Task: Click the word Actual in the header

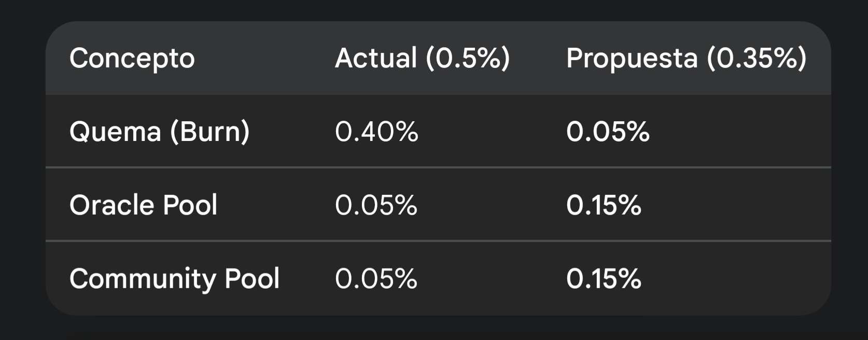Action: tap(376, 58)
